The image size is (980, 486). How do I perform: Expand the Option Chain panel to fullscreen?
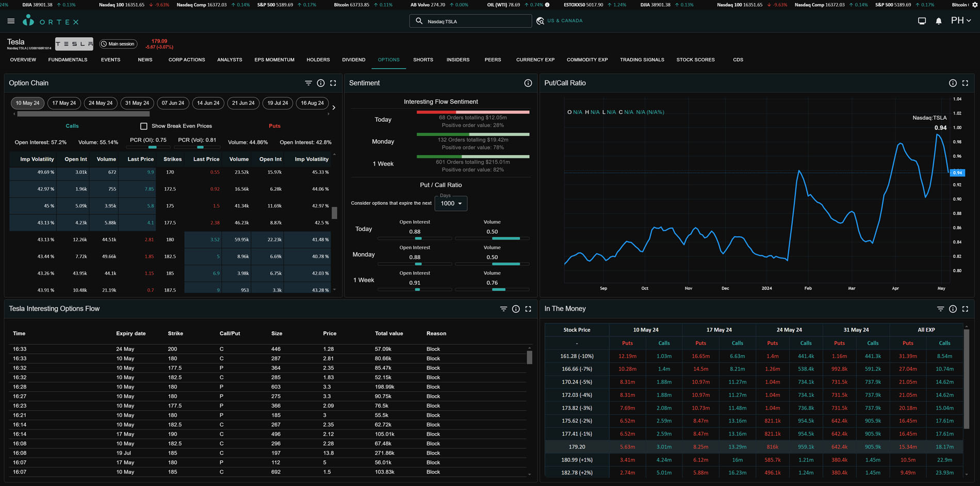(333, 83)
